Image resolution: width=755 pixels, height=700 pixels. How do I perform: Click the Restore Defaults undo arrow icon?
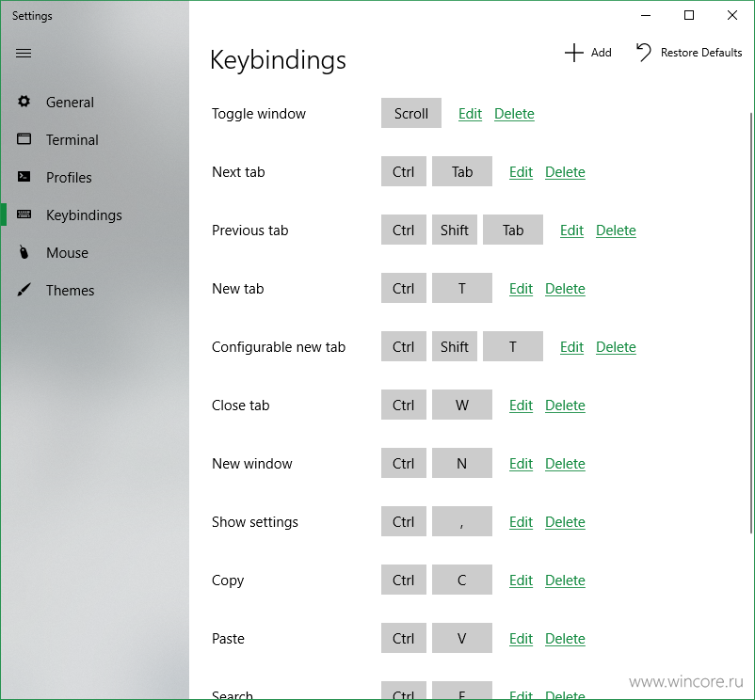(643, 53)
